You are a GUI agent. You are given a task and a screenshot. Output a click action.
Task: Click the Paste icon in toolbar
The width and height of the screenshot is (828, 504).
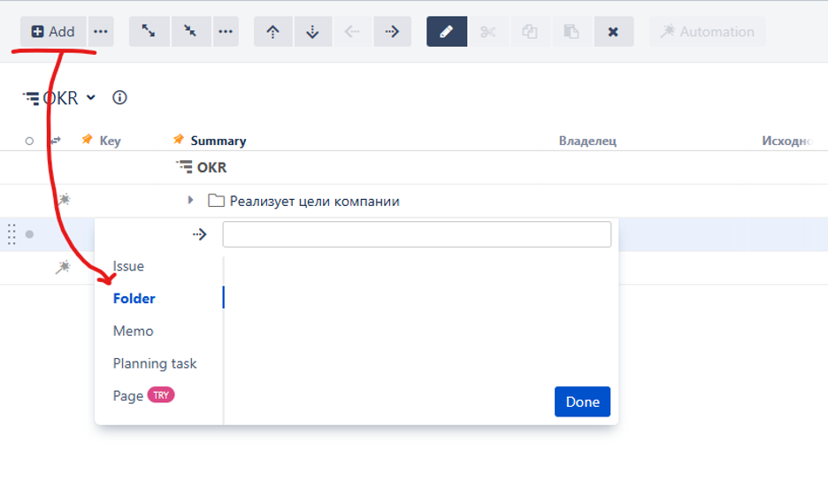coord(571,32)
